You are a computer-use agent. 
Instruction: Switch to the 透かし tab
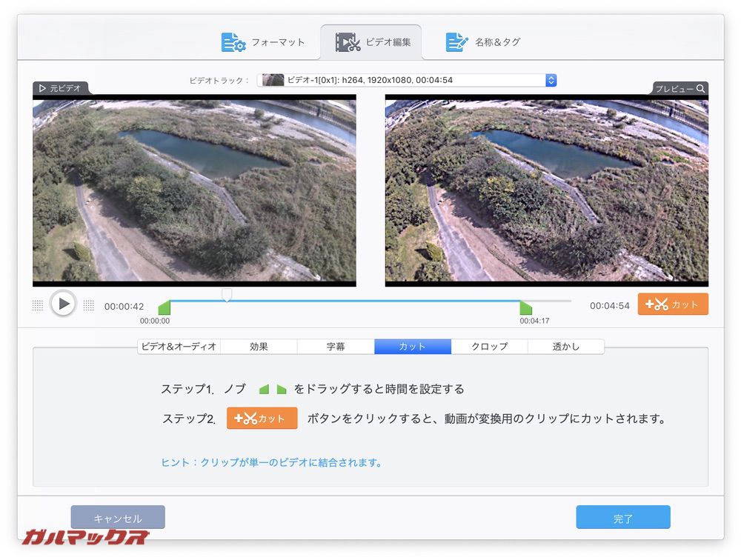pyautogui.click(x=566, y=346)
